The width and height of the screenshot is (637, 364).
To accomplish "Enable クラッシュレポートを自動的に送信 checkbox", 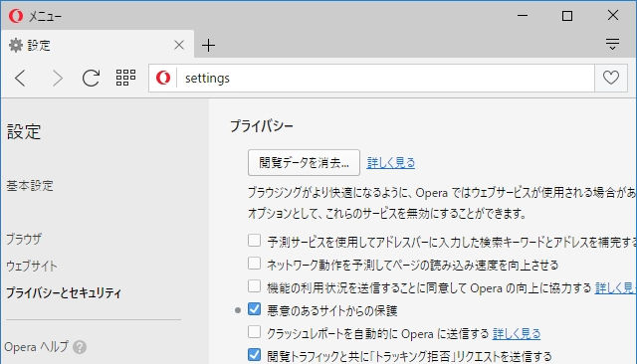I will coord(255,332).
